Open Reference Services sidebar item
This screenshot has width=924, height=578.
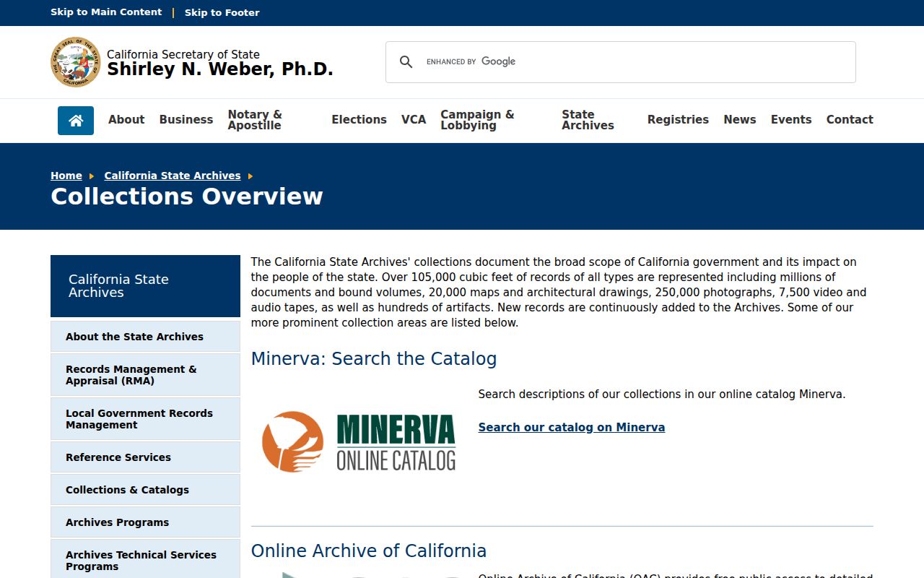[x=145, y=457]
